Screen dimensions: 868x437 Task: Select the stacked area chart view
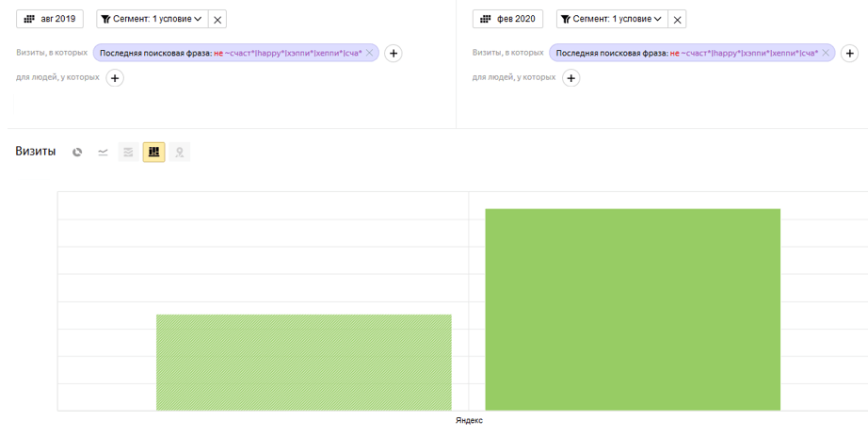click(128, 152)
